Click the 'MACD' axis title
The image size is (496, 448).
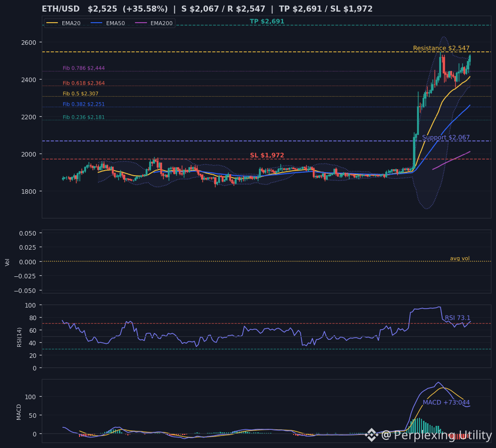click(19, 412)
